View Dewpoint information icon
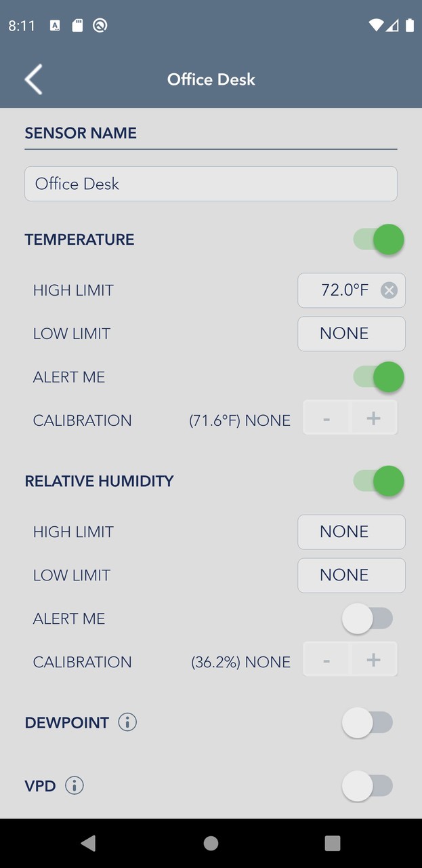422x868 pixels. point(127,722)
